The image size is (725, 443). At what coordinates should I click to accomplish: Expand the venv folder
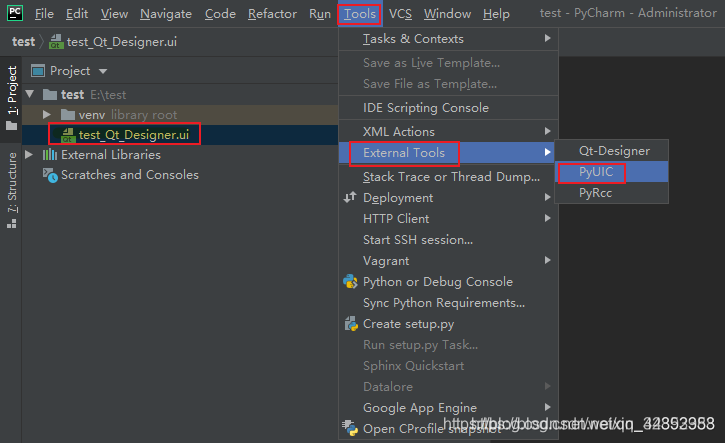click(46, 114)
